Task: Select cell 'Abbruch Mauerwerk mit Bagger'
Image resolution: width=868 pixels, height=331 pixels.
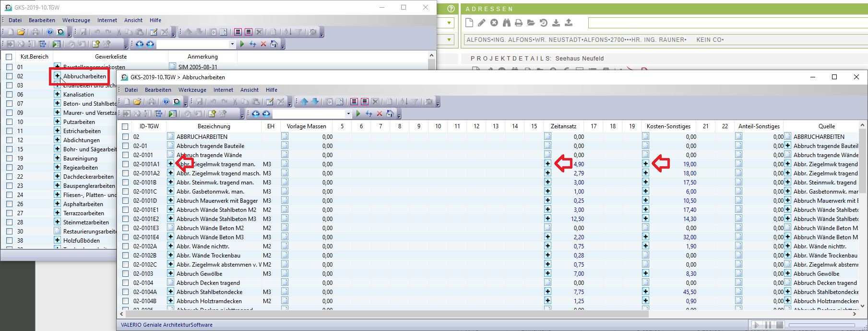Action: point(218,201)
